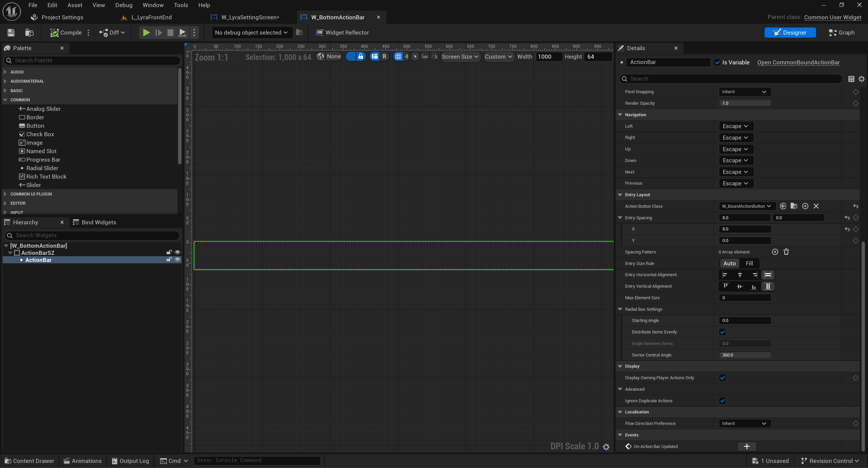Switch to the W_LyraSettingScreen tab
This screenshot has width=868, height=468.
250,17
